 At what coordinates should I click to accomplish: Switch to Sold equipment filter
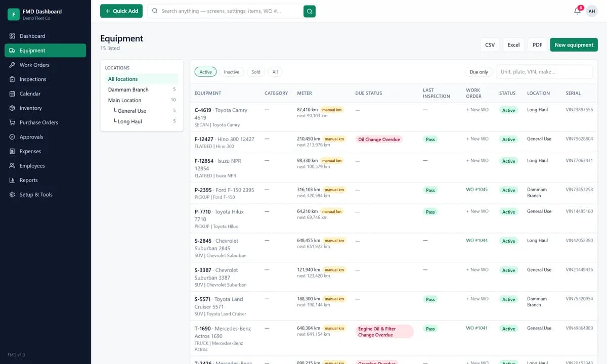point(256,72)
